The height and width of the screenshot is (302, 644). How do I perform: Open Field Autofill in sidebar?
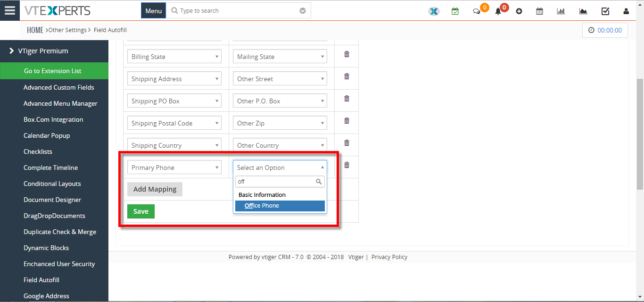41,280
